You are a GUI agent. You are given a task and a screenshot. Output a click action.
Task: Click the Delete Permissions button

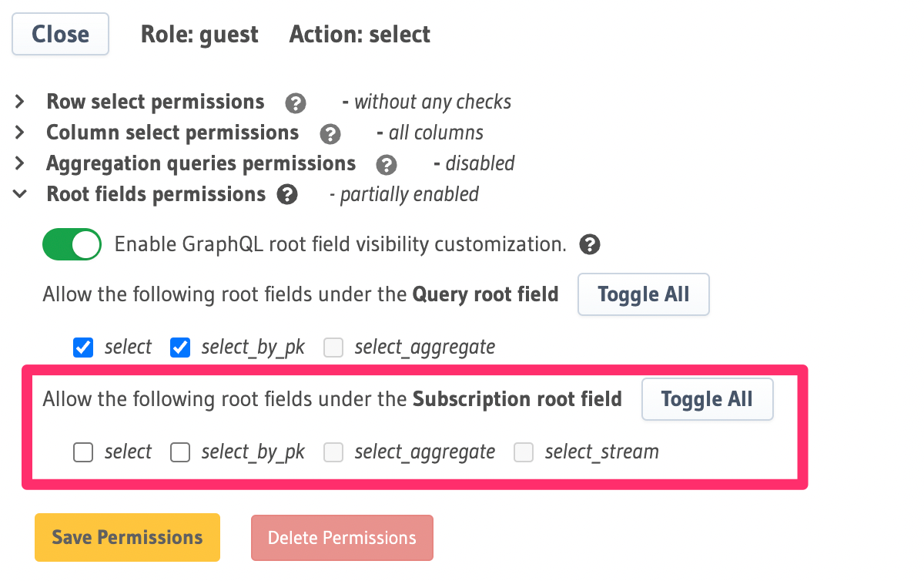tap(342, 537)
